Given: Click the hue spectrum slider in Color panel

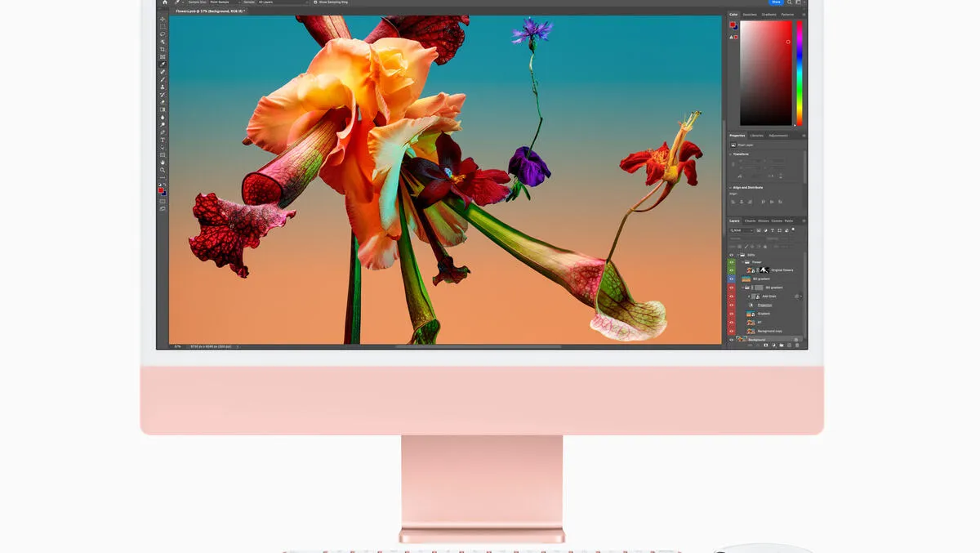Looking at the screenshot, I should tap(800, 74).
